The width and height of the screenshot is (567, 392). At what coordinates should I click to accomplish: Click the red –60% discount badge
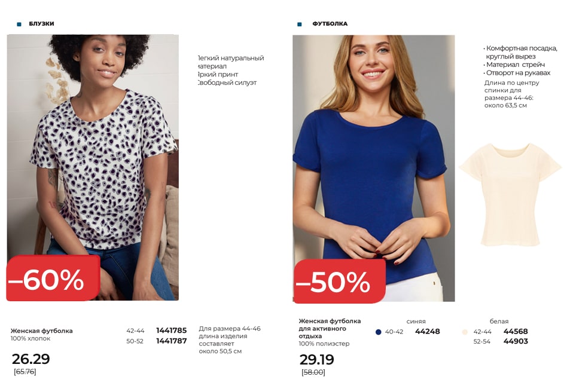[x=53, y=278]
